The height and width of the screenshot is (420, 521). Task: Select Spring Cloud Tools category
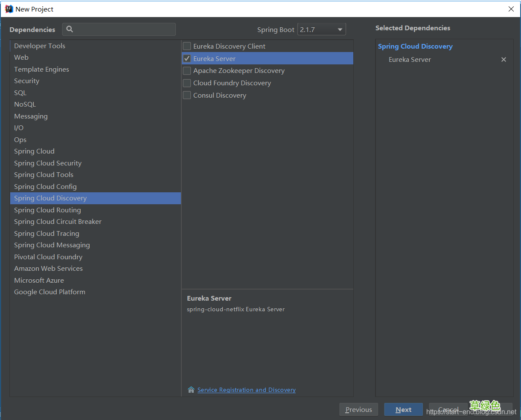96,175
